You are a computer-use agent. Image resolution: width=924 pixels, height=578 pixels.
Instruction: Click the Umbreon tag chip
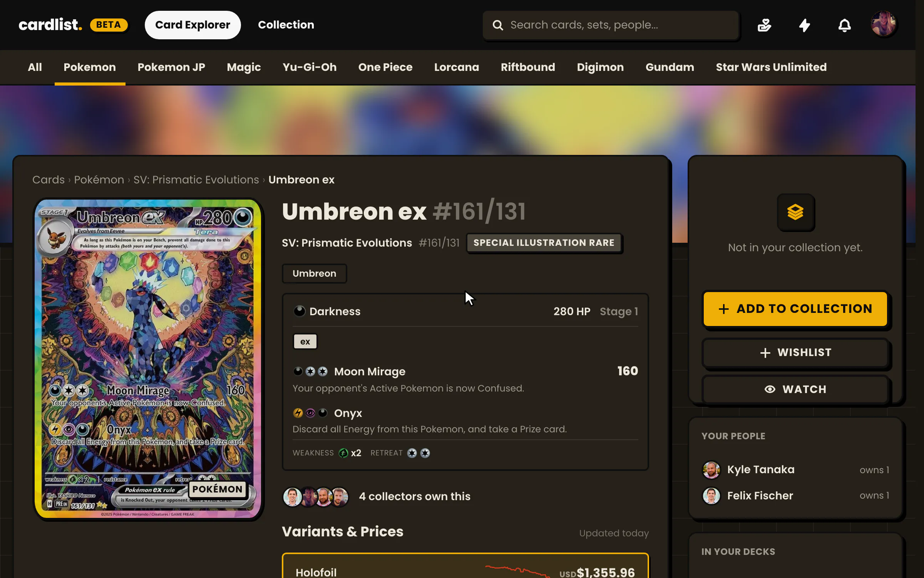click(x=314, y=274)
